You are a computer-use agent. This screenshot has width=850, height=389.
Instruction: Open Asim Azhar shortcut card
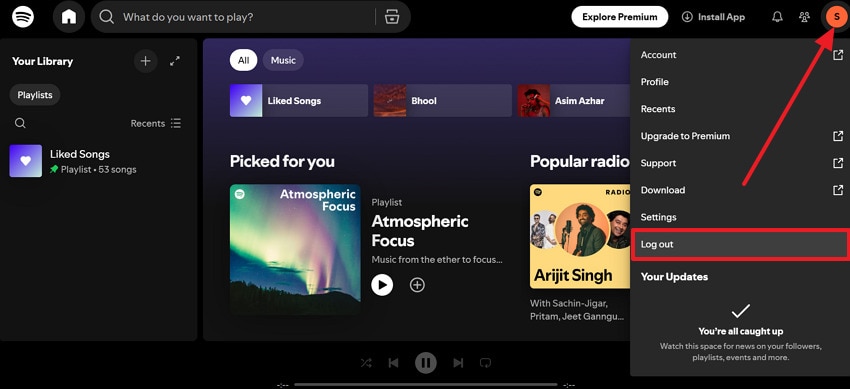tap(574, 101)
